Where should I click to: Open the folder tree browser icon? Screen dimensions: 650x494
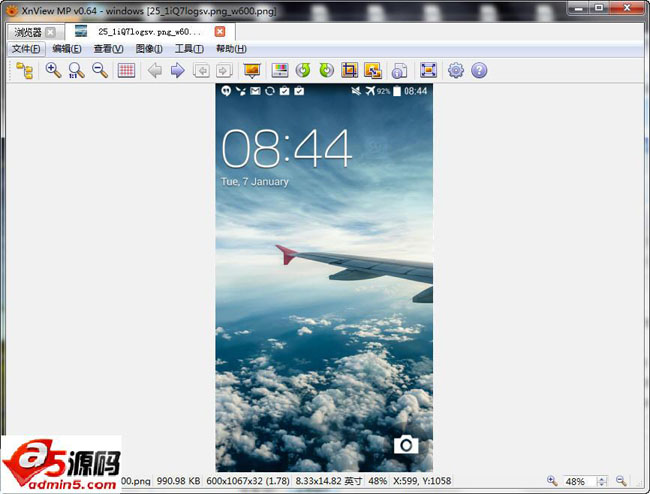click(x=24, y=70)
